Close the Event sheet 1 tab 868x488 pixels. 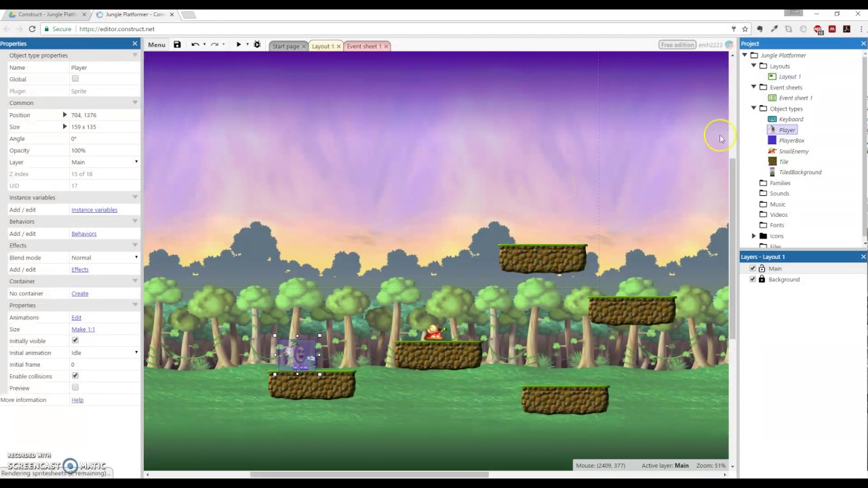pos(385,46)
